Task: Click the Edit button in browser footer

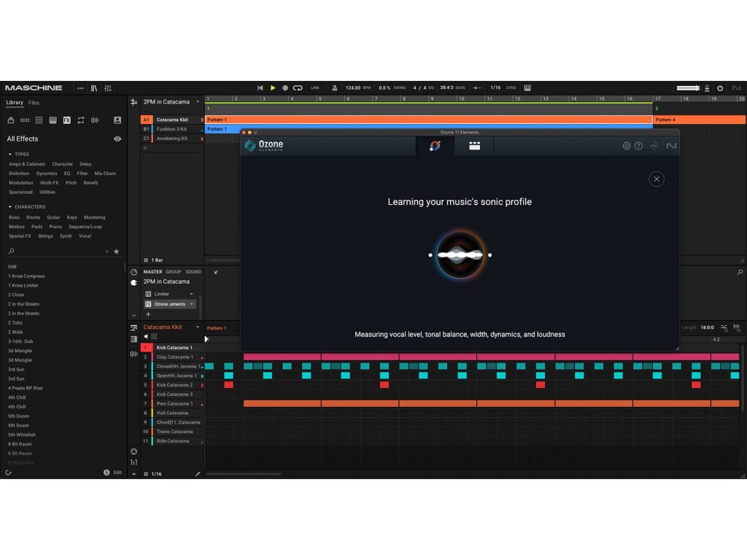Action: [x=117, y=472]
